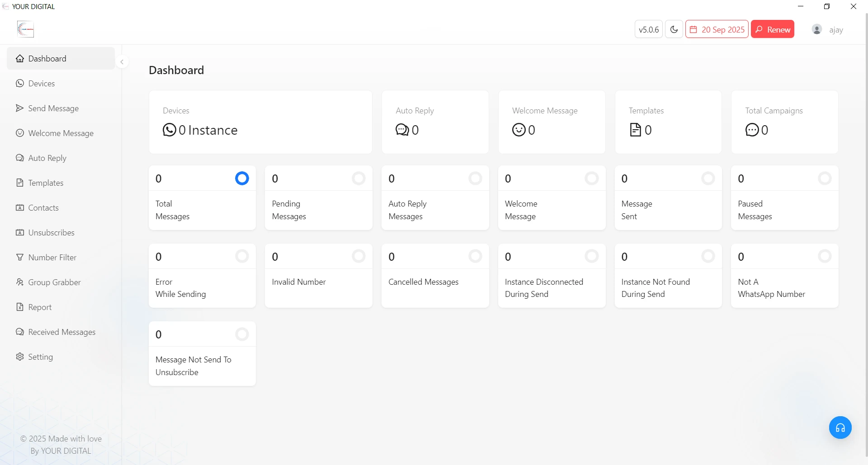
Task: Click the app logo in header
Action: tap(25, 29)
